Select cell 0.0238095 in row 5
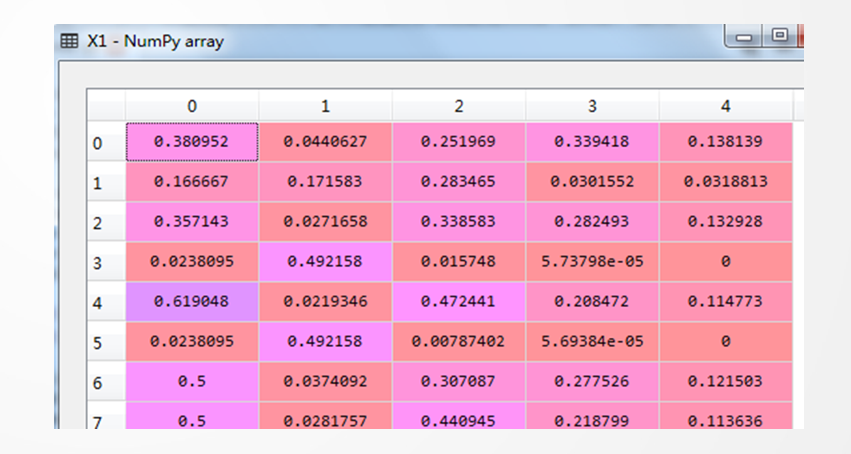 [x=192, y=342]
